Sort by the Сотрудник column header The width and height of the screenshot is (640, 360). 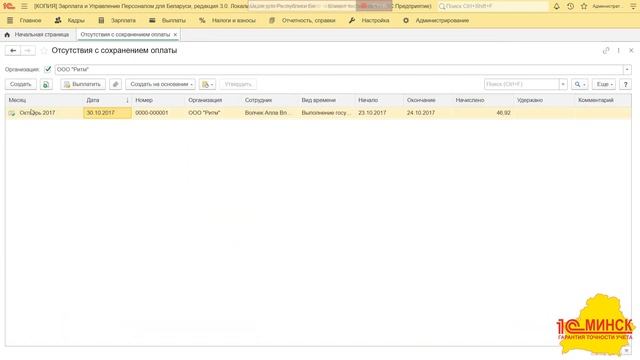point(270,100)
